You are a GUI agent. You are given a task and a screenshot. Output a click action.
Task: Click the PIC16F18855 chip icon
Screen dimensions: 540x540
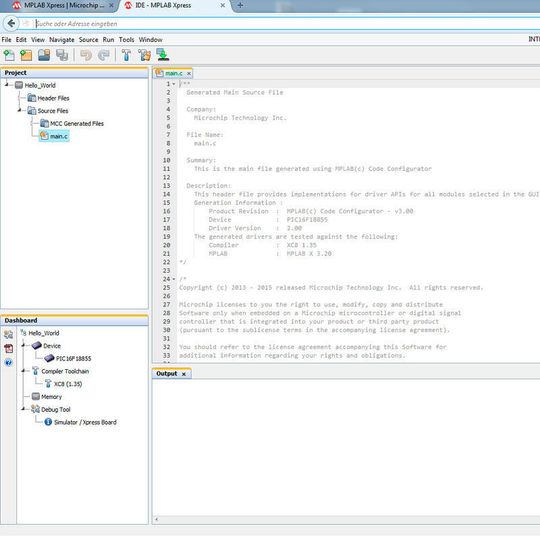50,358
